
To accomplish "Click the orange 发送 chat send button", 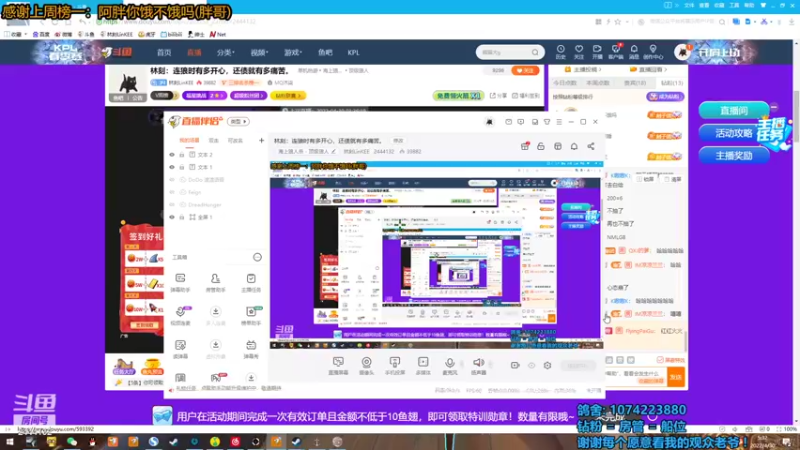I will [676, 377].
